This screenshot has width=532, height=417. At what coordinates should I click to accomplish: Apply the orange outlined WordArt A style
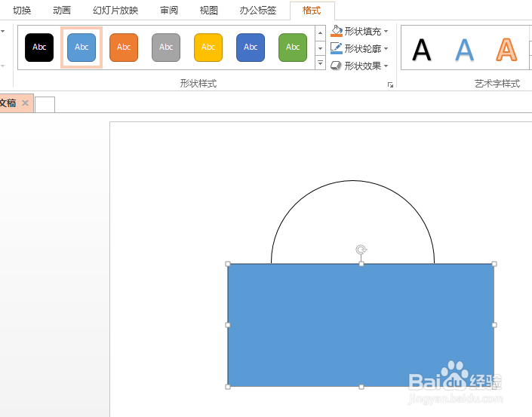point(506,50)
